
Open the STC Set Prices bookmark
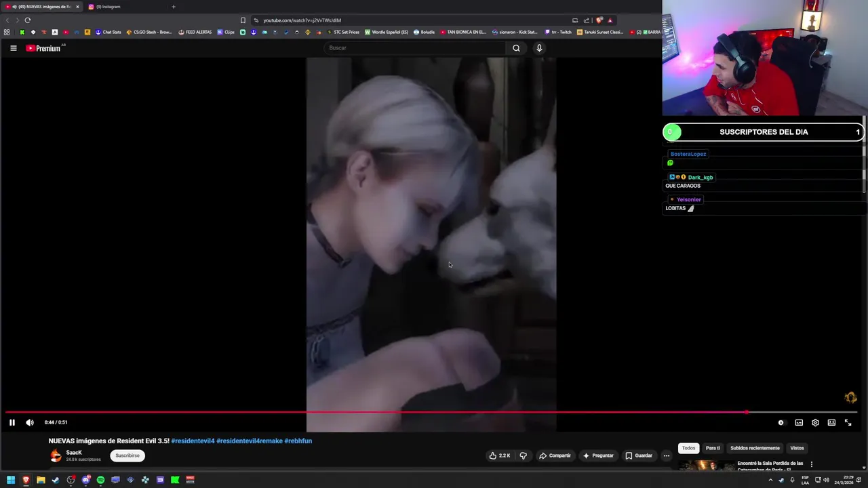coord(344,32)
